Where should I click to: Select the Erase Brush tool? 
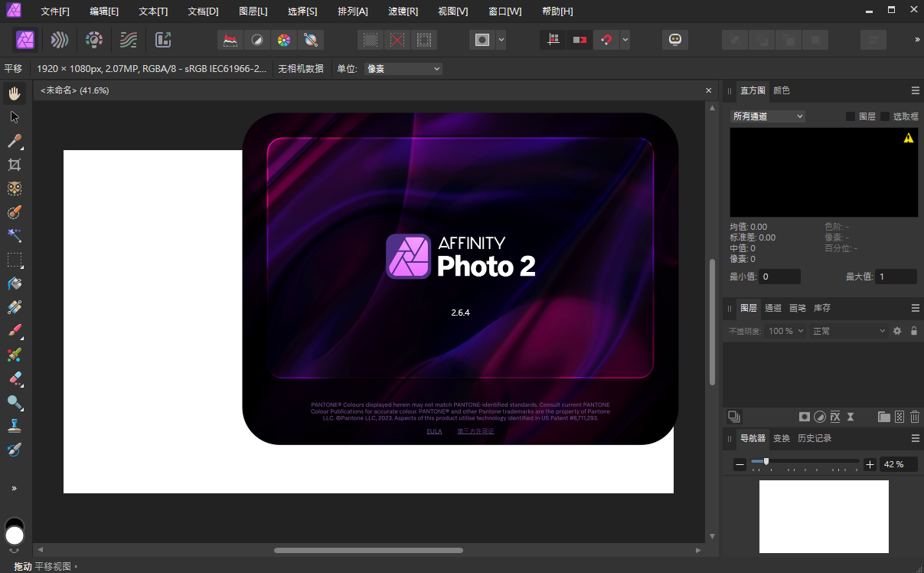point(15,378)
